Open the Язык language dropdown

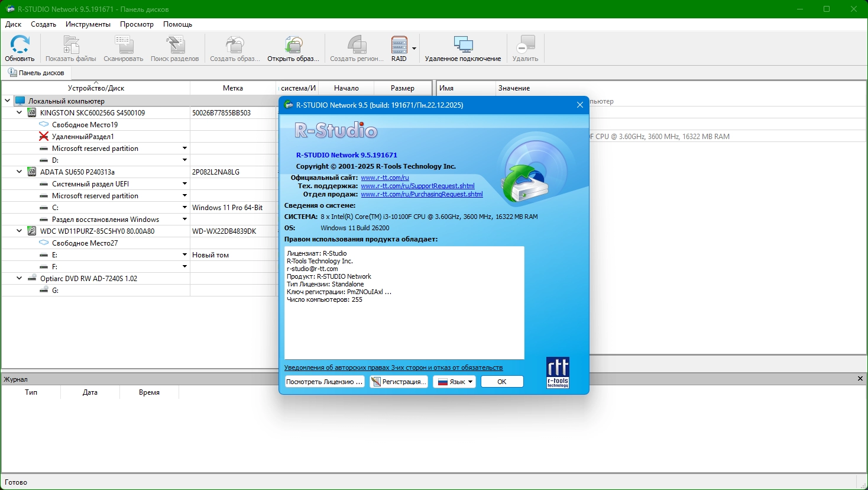454,382
